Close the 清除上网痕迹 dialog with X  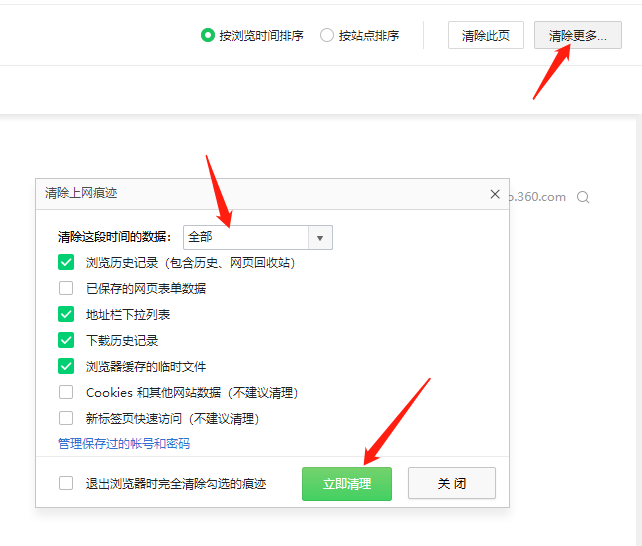coord(495,194)
